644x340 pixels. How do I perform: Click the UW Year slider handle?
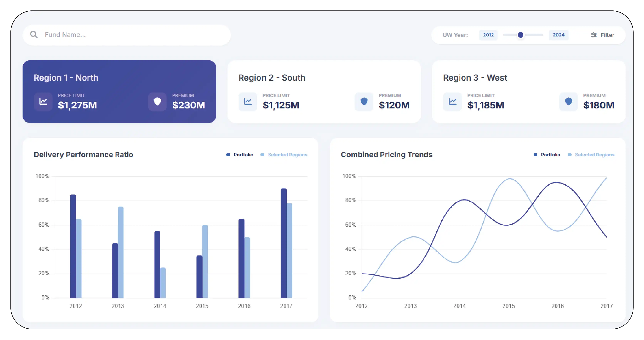click(x=521, y=35)
